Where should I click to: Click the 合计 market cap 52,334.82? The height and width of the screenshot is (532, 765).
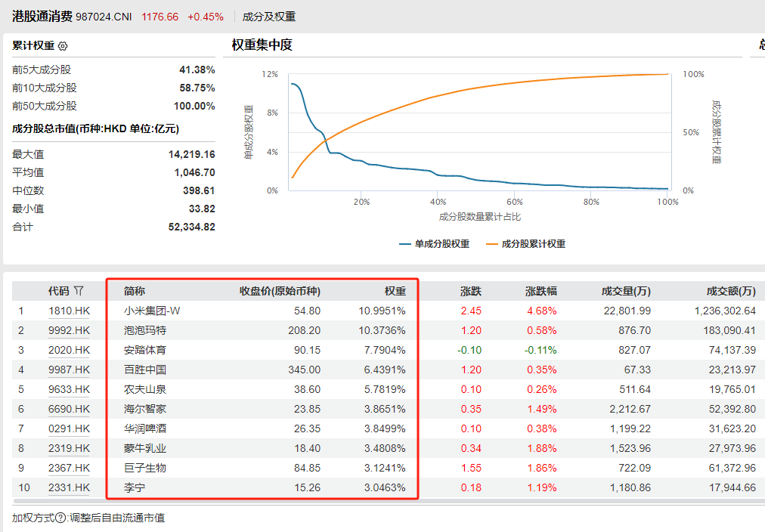[192, 227]
